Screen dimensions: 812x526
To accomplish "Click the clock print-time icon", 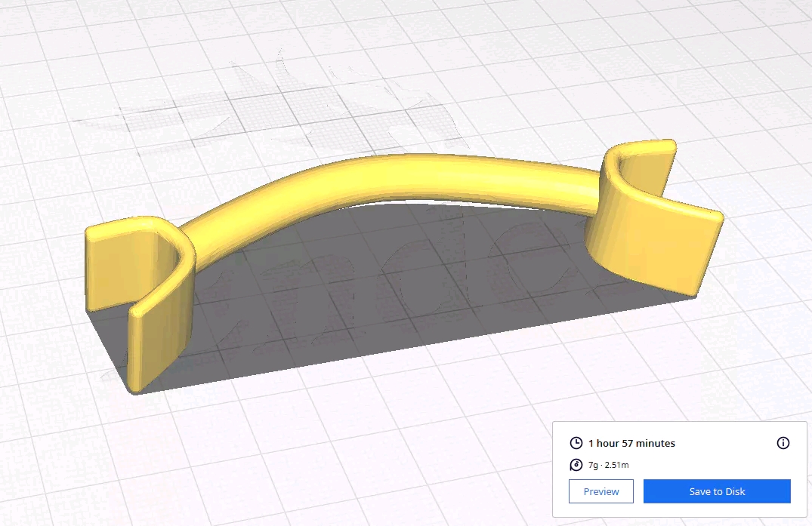I will coord(576,443).
